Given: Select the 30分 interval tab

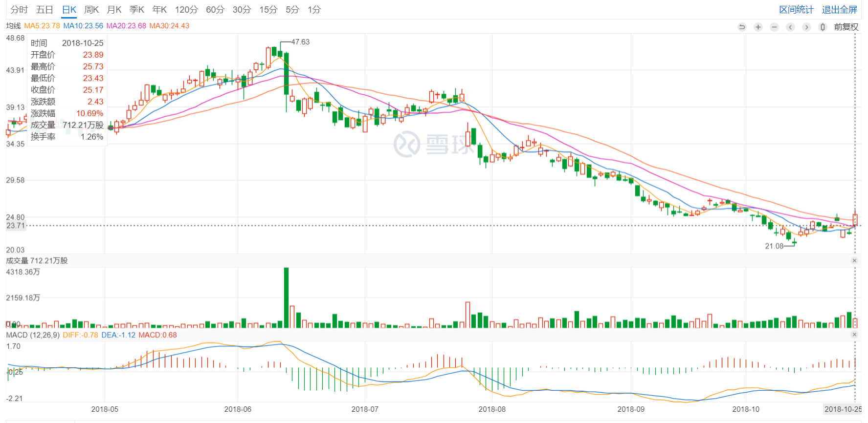Looking at the screenshot, I should (x=242, y=10).
